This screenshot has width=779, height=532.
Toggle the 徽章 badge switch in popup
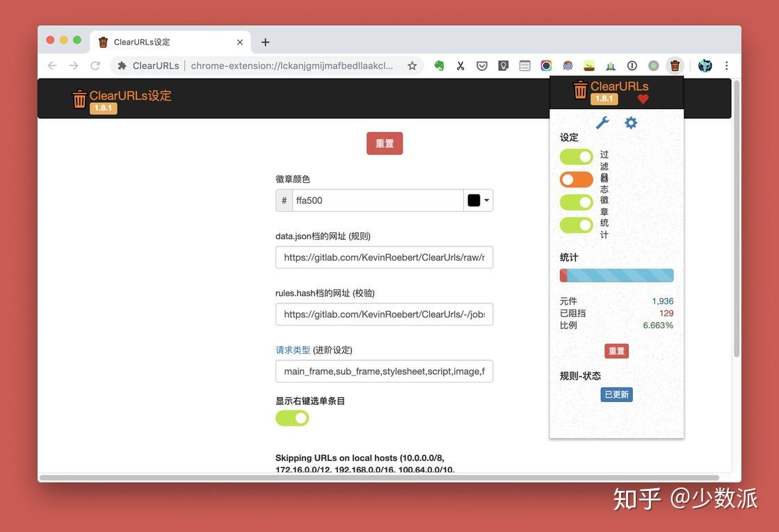point(577,202)
